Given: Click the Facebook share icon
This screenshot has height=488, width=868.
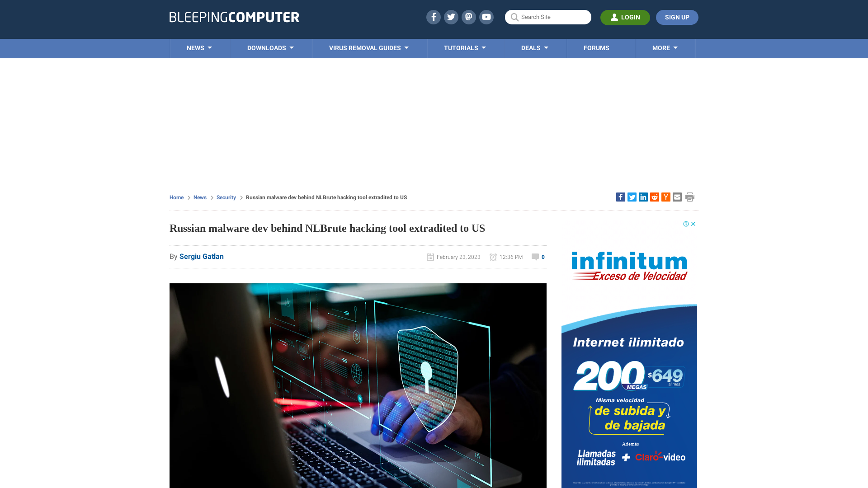Looking at the screenshot, I should (621, 197).
